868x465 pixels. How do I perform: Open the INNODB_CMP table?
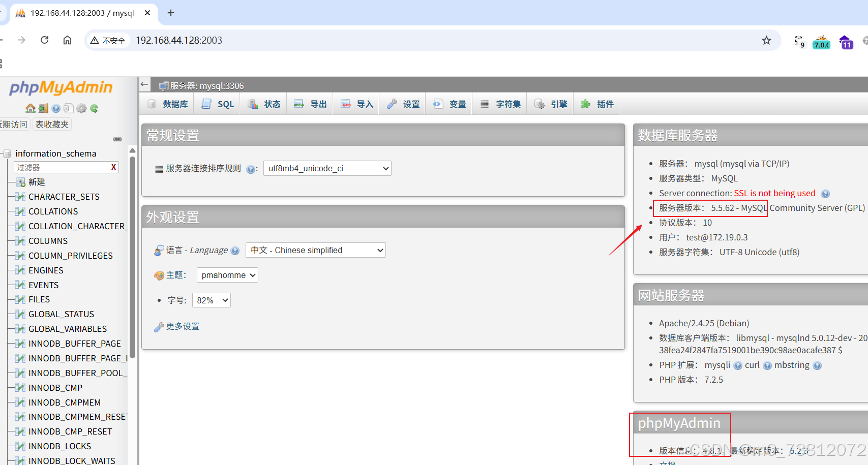tap(55, 388)
